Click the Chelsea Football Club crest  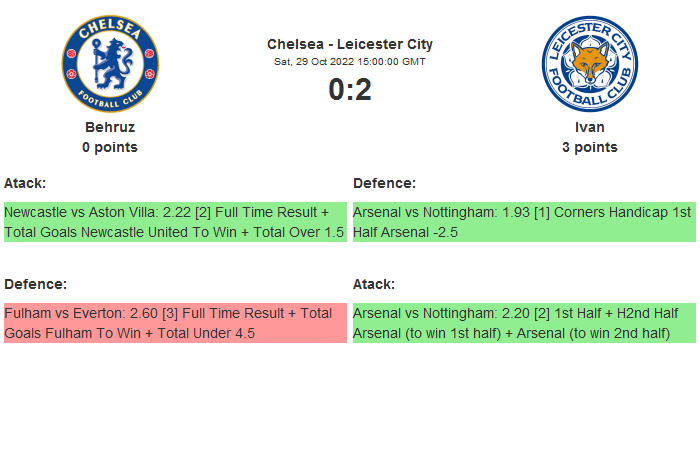(x=110, y=63)
